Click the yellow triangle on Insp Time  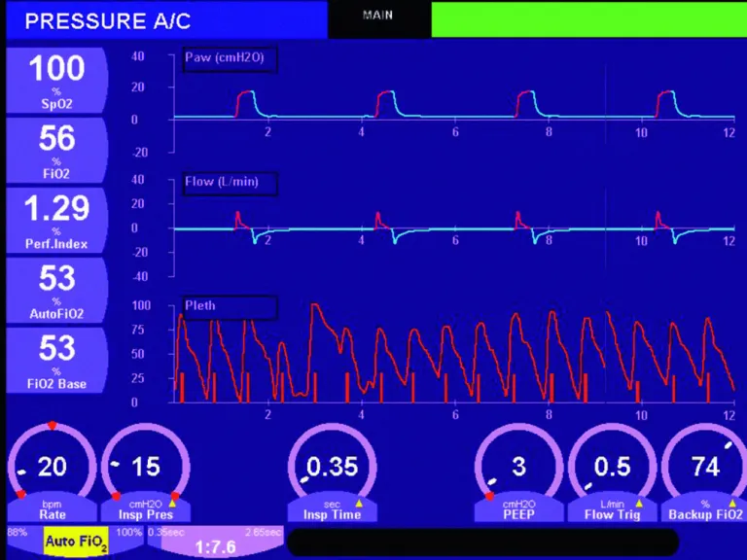point(358,503)
